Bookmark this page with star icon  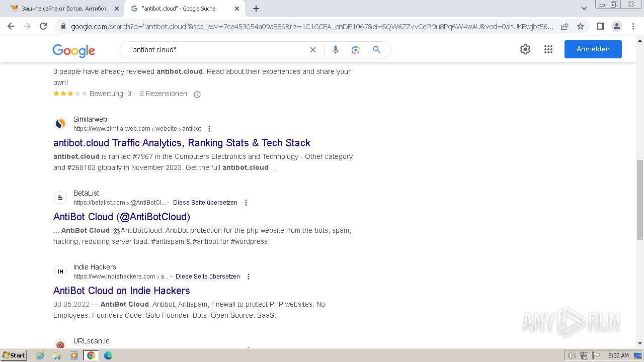point(581,27)
